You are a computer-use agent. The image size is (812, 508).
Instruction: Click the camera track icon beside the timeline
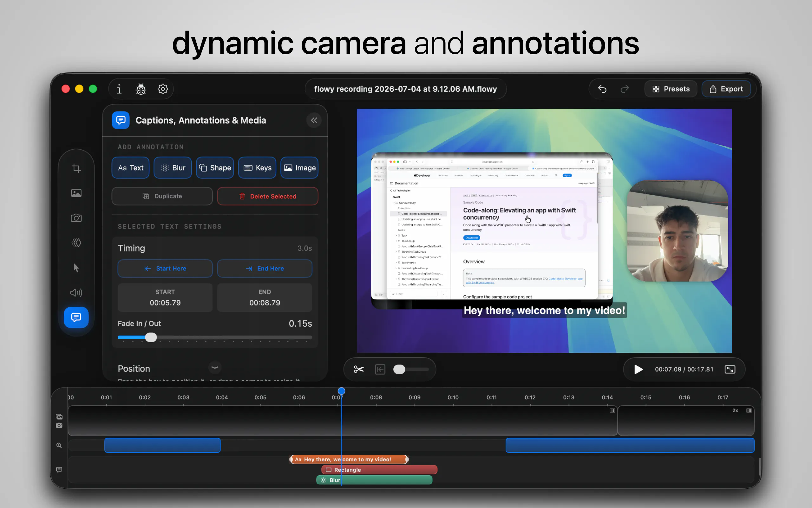(59, 426)
